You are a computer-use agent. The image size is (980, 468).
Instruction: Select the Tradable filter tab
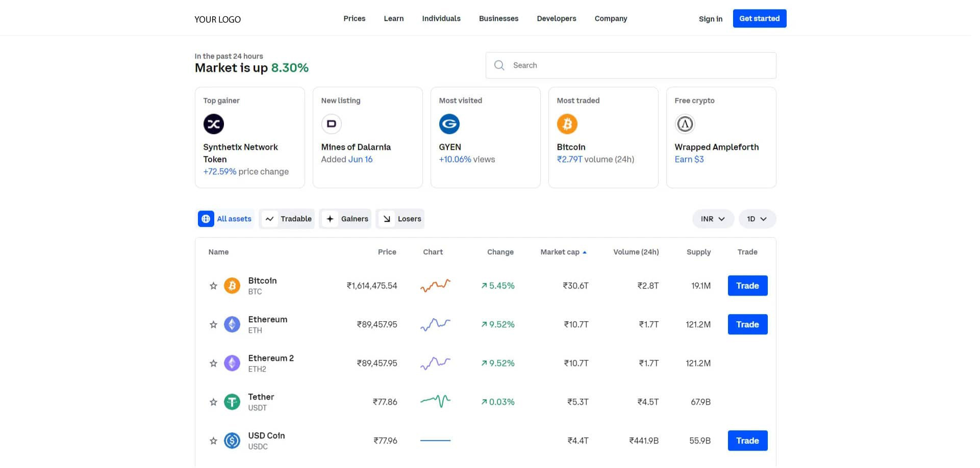coord(287,219)
